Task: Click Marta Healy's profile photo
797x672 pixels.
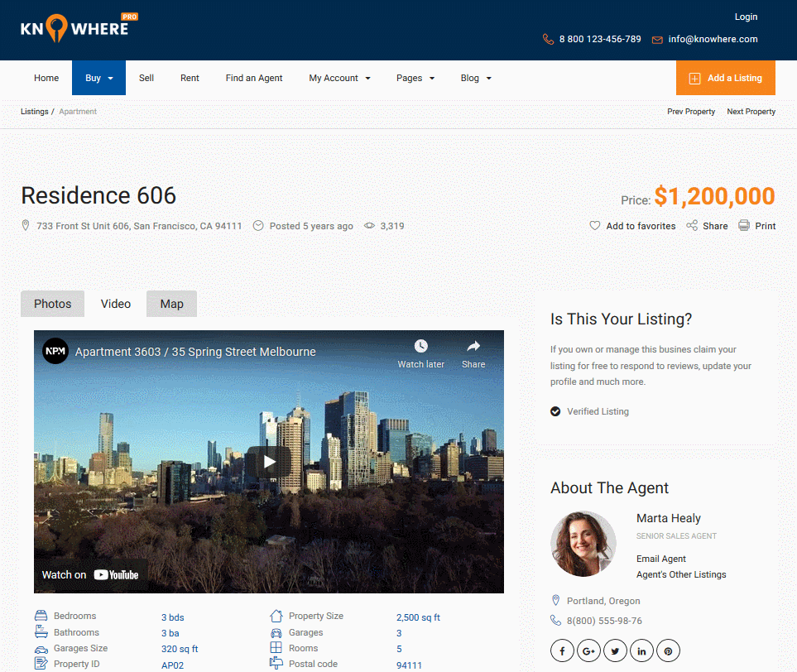Action: pos(583,544)
